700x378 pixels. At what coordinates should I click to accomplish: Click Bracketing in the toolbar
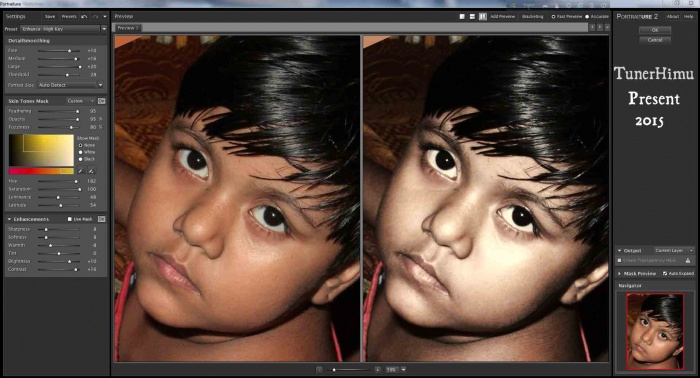[533, 17]
